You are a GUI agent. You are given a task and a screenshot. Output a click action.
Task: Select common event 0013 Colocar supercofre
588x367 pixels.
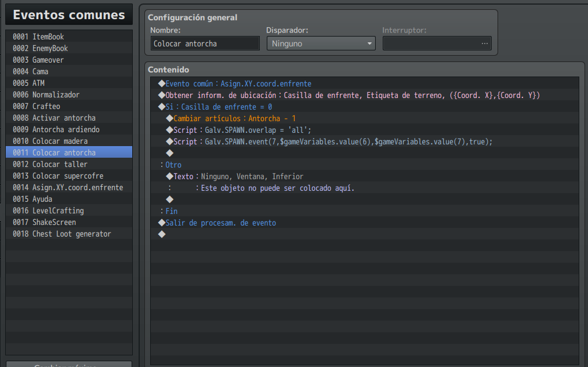69,176
